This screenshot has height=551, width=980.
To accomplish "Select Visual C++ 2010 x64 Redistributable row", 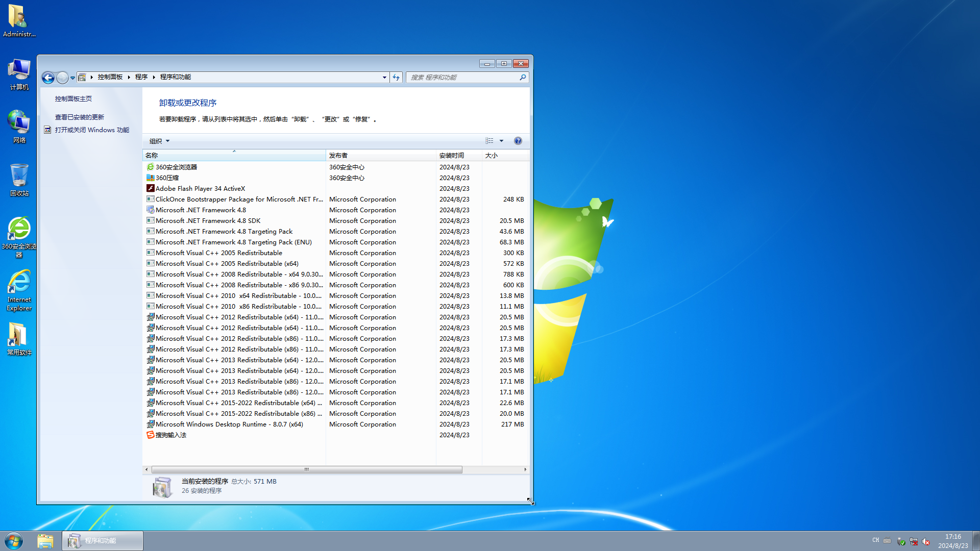I will click(x=335, y=296).
